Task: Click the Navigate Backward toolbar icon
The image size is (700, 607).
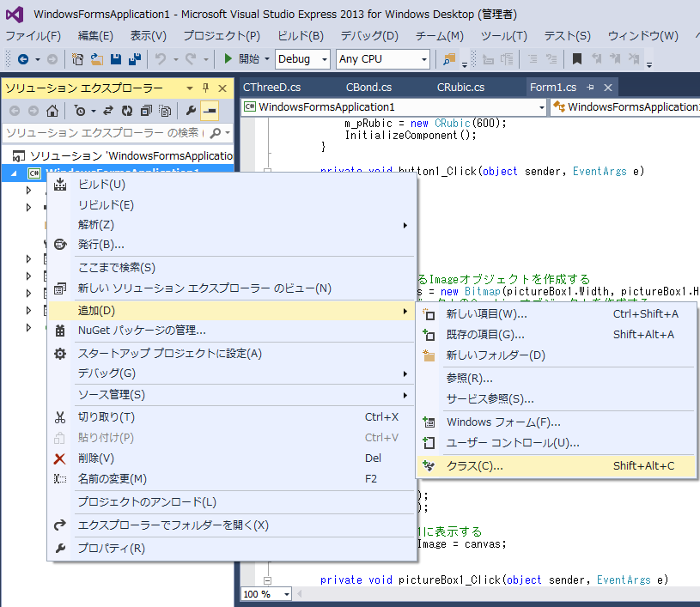Action: pos(23,59)
